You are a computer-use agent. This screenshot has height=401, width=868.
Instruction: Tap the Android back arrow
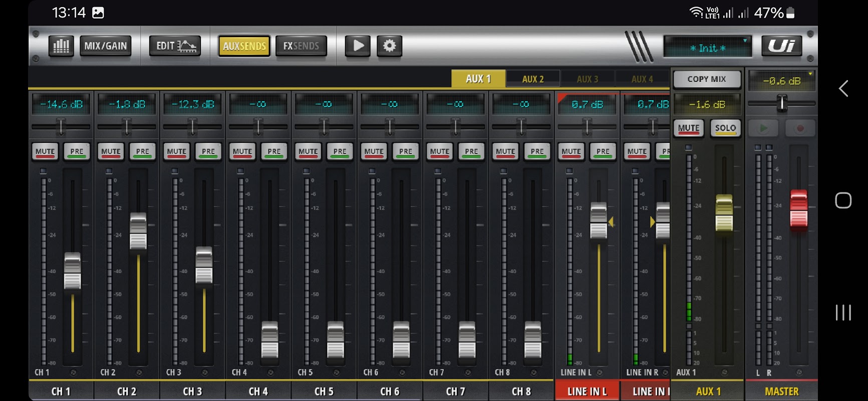point(843,89)
